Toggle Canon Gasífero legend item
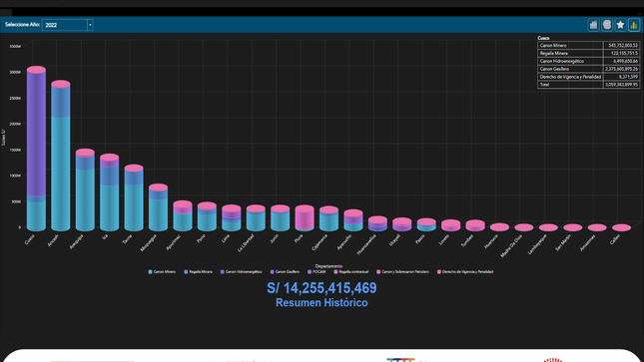Screen dimensions: 644x362 point(285,271)
